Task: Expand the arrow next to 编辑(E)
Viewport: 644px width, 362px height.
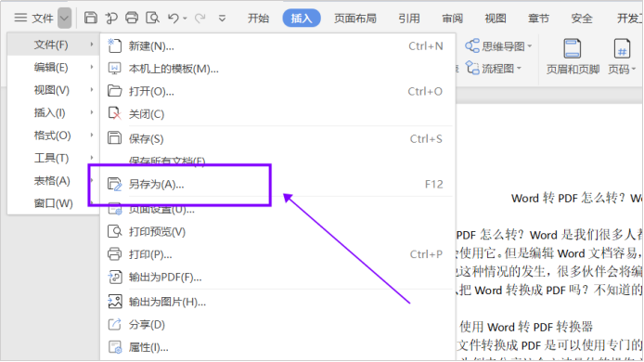Action: point(92,67)
